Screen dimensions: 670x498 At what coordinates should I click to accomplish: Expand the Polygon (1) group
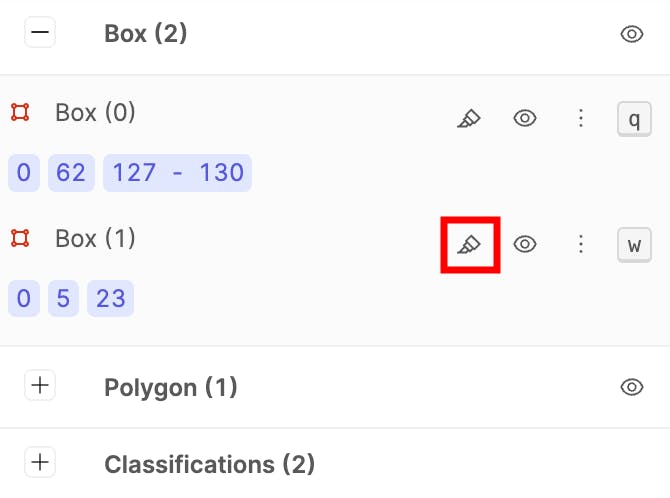(x=40, y=385)
